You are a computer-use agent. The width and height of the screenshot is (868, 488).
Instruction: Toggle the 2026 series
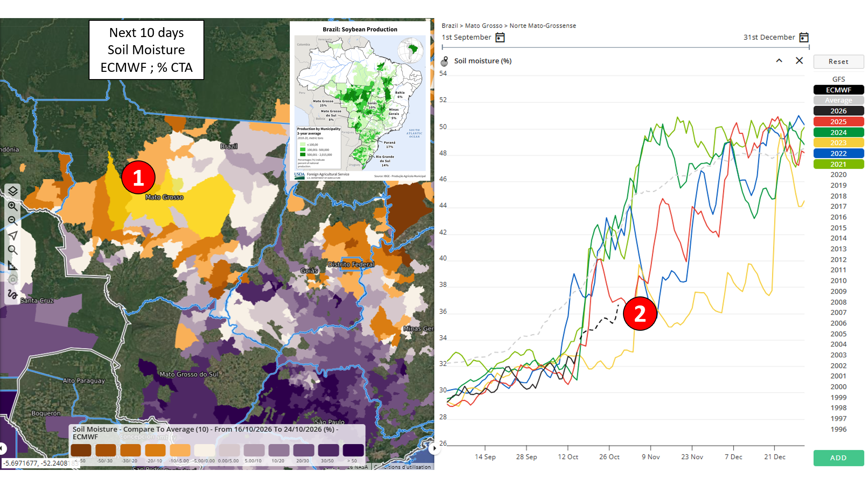(x=839, y=111)
